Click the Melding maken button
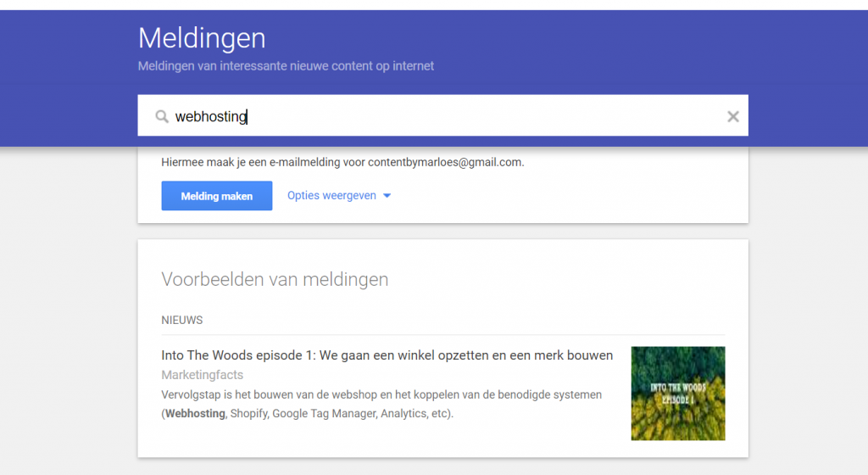The width and height of the screenshot is (868, 475). pos(217,196)
